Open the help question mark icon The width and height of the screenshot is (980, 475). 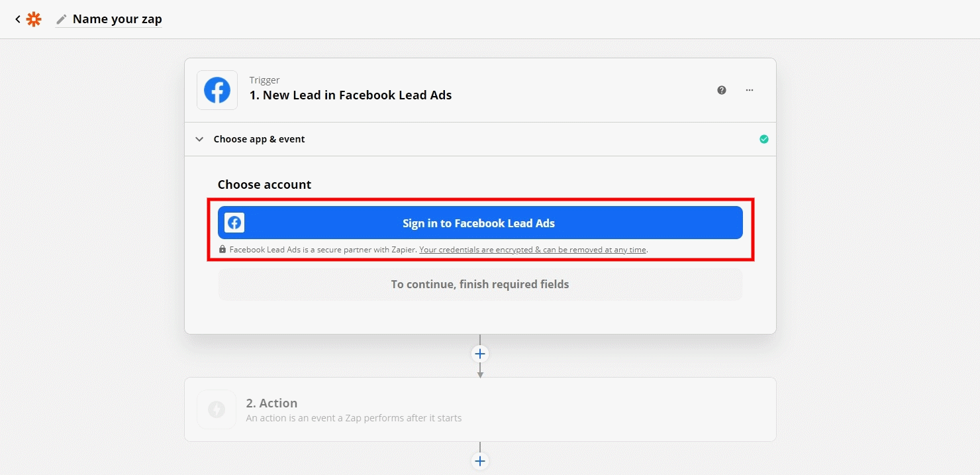pyautogui.click(x=722, y=90)
